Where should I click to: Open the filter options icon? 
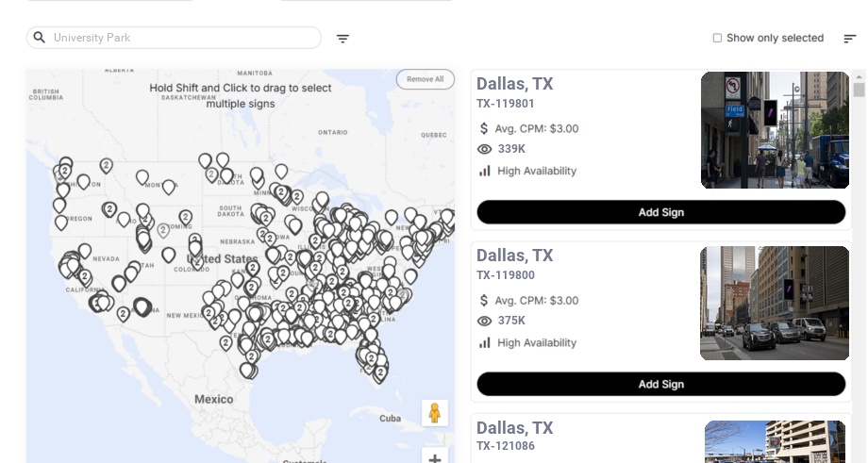tap(342, 39)
